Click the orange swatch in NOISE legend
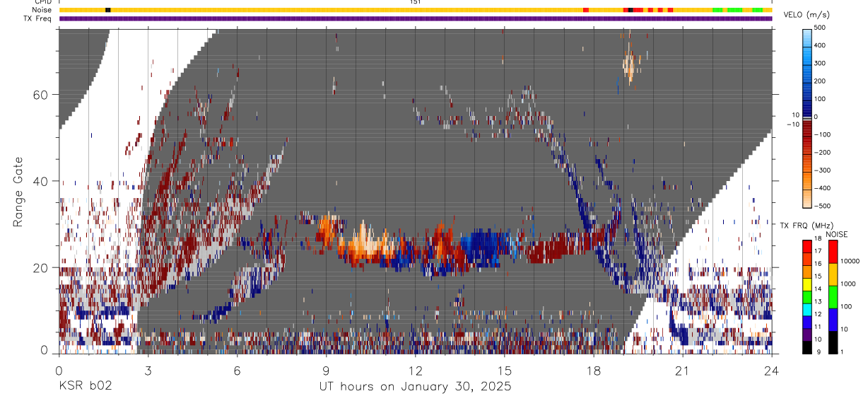Screen dimensions: 868x401 coord(833,274)
